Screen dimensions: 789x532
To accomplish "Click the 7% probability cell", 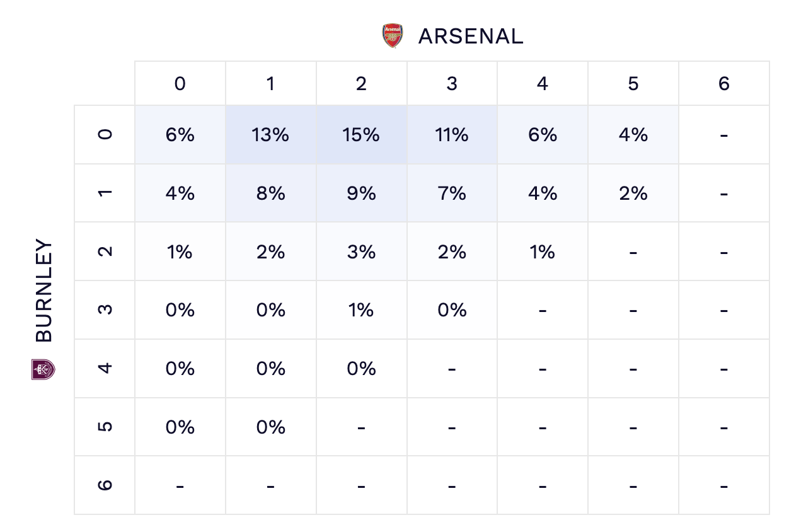I will point(452,193).
